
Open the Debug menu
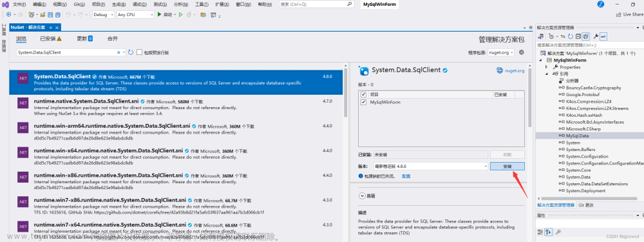click(x=140, y=4)
